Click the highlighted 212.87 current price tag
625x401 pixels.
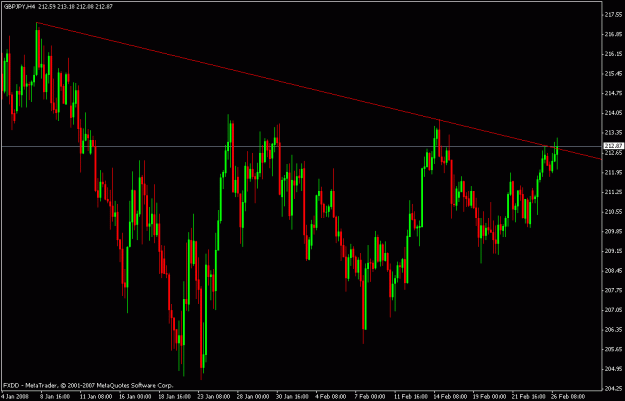(614, 146)
